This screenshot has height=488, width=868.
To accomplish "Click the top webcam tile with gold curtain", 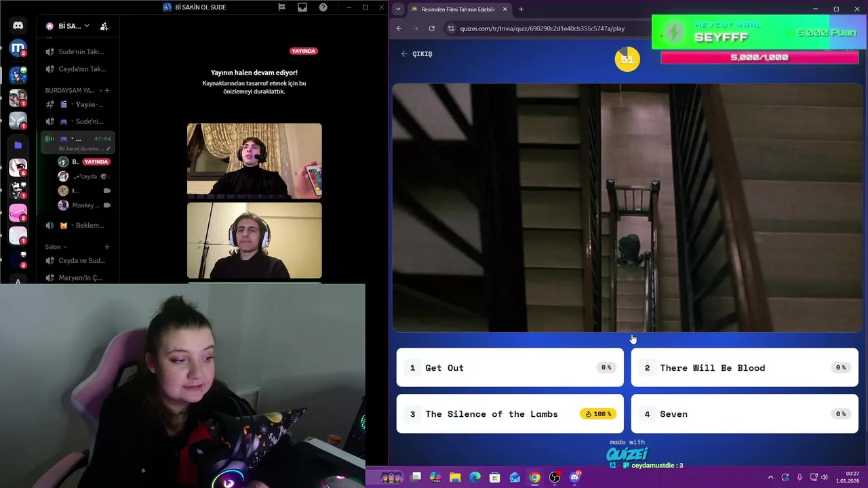I will [x=254, y=161].
